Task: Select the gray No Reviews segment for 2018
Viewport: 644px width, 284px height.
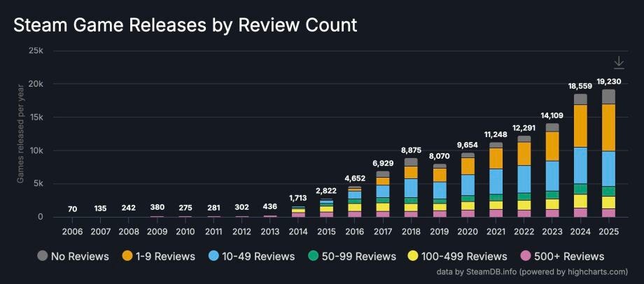Action: pos(411,162)
